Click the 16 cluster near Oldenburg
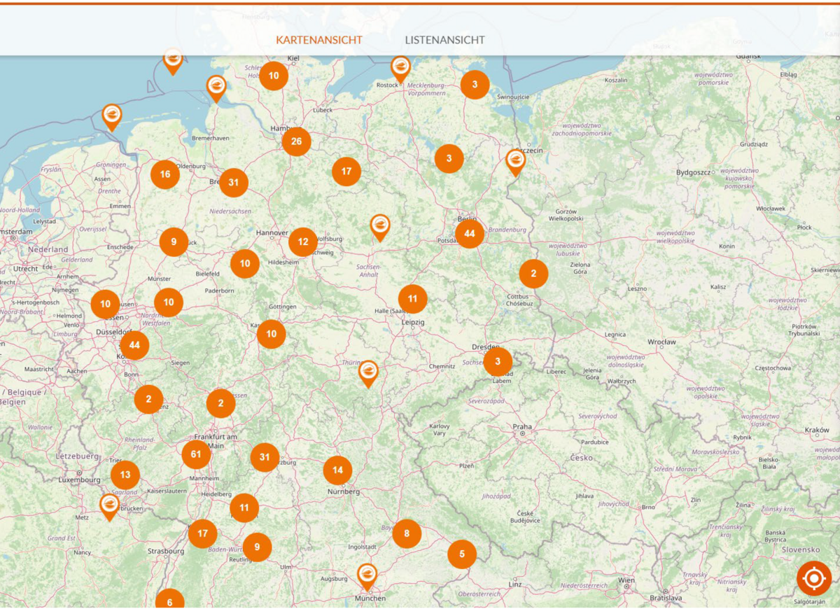This screenshot has width=840, height=616. point(165,174)
